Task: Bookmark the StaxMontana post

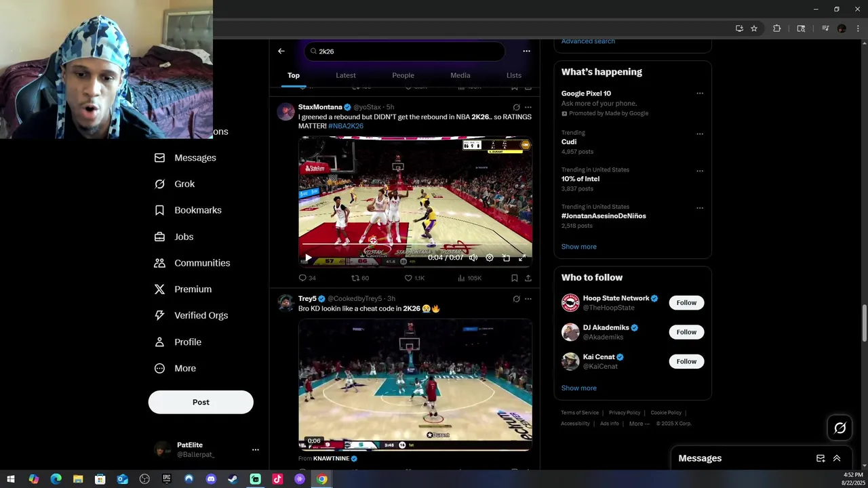Action: tap(514, 278)
